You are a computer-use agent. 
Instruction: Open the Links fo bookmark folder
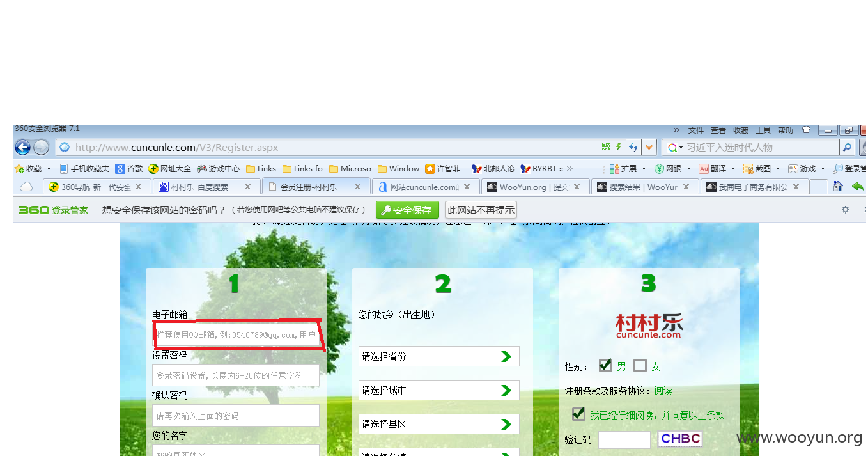[x=303, y=169]
